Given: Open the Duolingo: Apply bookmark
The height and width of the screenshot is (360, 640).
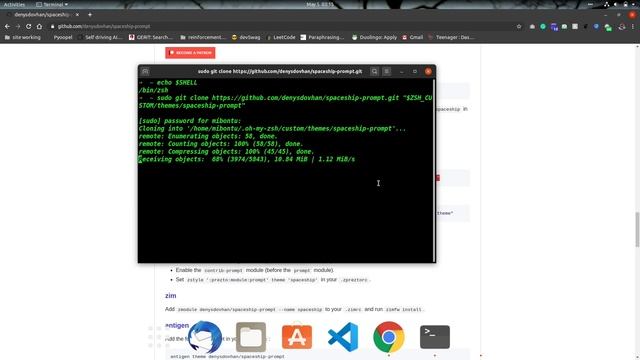Looking at the screenshot, I should [374, 37].
